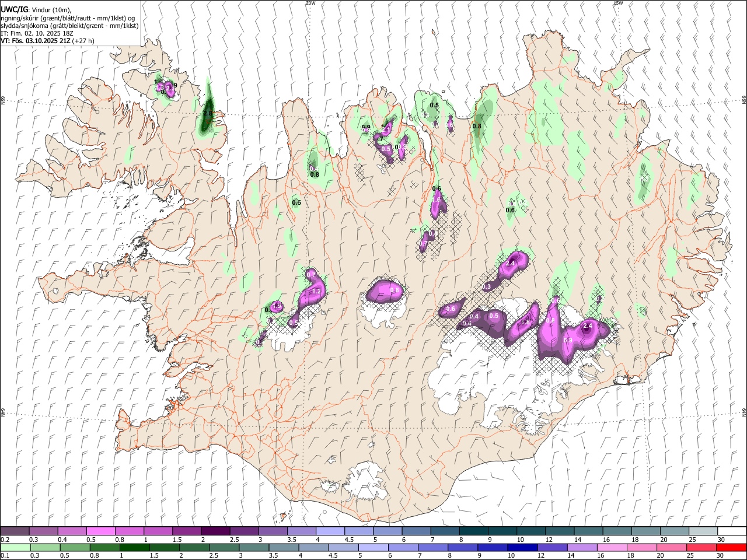Click the violet rain swatch labeled 14
Screen dimensions: 747x560
click(582, 547)
